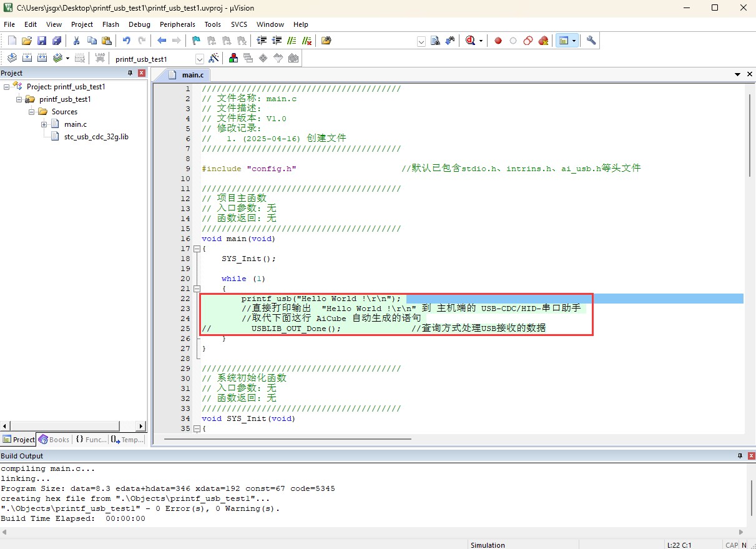
Task: Start debug session icon
Action: [x=471, y=41]
